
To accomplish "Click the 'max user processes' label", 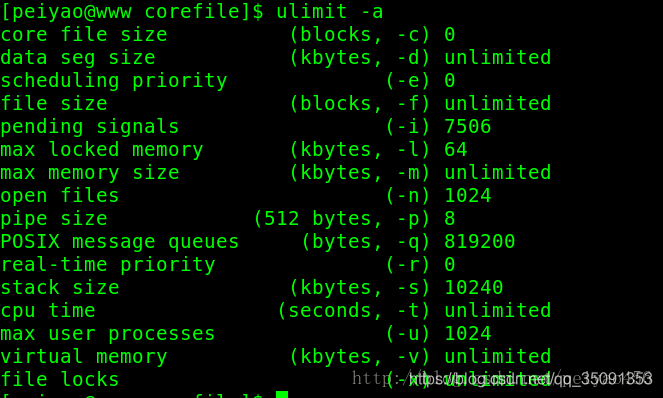I will (x=108, y=334).
